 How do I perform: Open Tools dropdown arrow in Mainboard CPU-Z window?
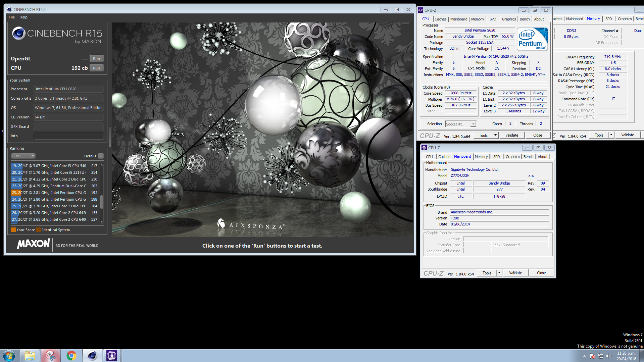point(499,273)
